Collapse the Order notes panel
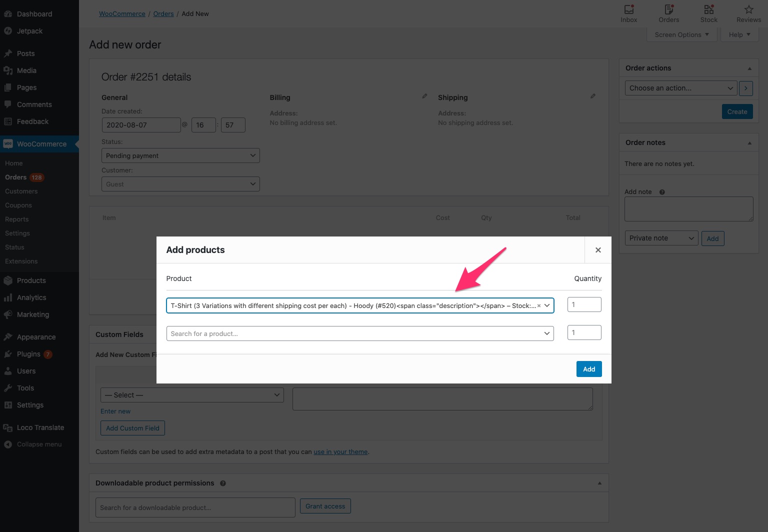 749,142
